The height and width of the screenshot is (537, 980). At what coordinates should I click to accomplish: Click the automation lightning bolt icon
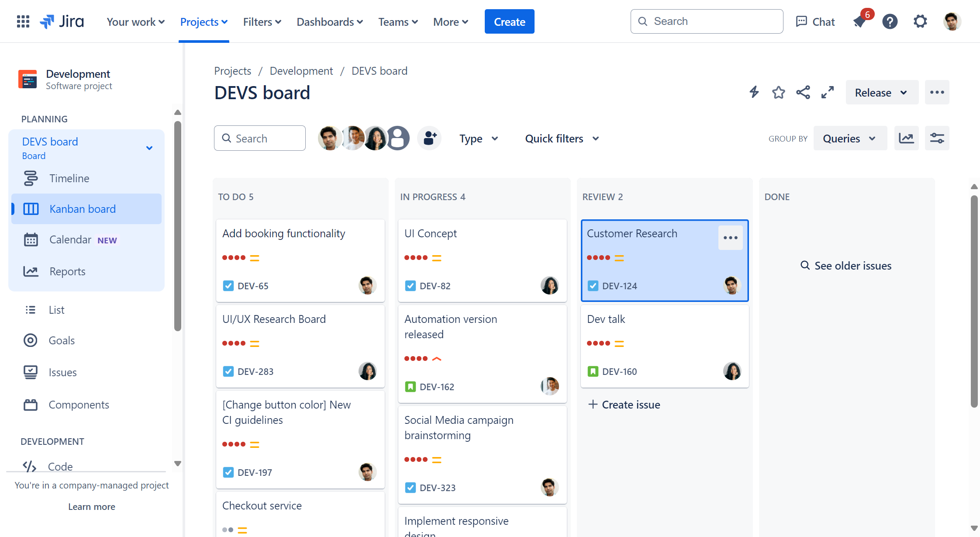click(x=754, y=92)
